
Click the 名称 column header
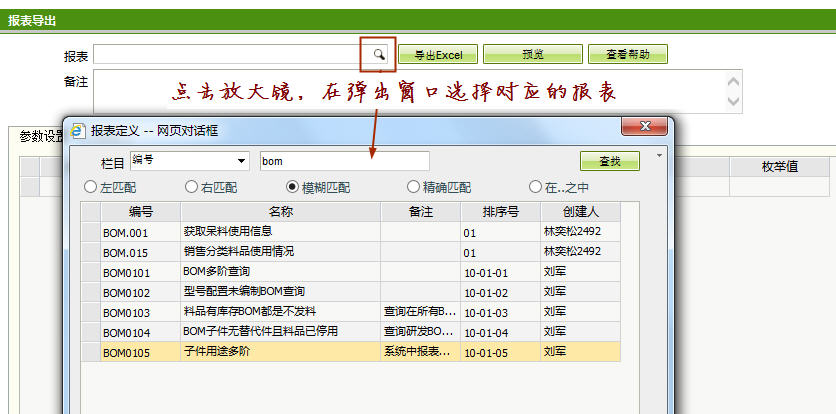point(281,212)
